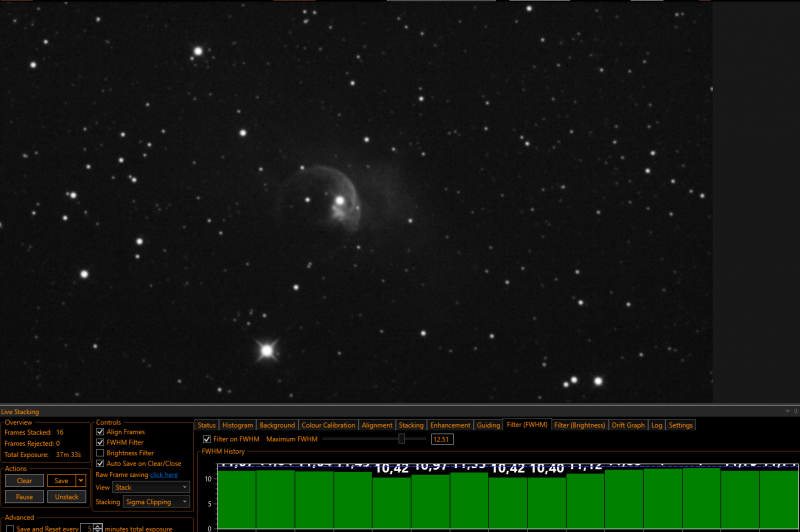The height and width of the screenshot is (532, 800).
Task: Click the FWHM History bar labelled 11,12
Action: point(585,501)
